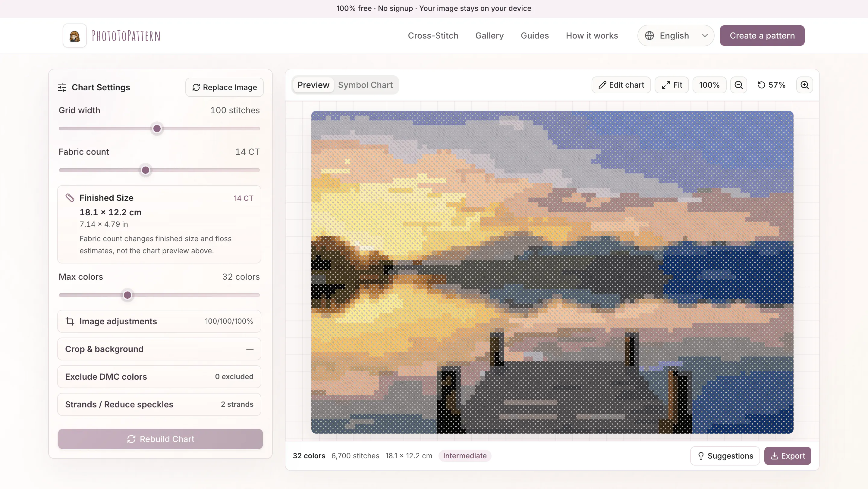Click the Fit view button

point(671,85)
